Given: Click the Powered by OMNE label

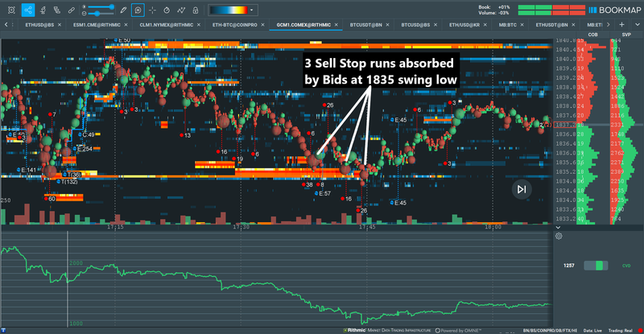Looking at the screenshot, I should tap(458, 330).
